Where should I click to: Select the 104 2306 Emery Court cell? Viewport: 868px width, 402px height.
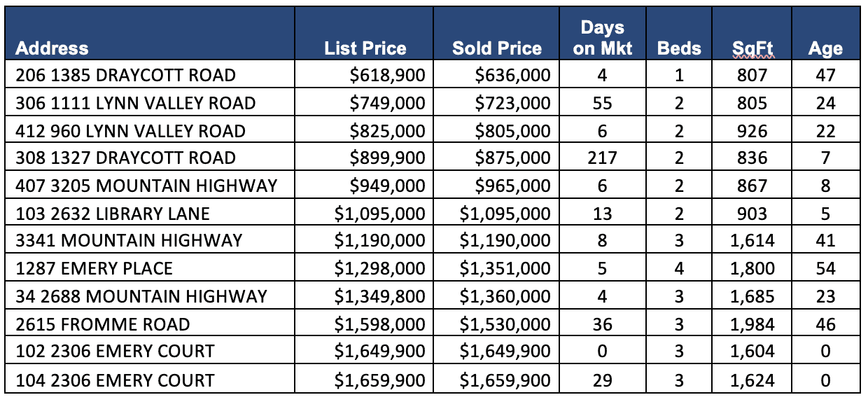pos(115,380)
